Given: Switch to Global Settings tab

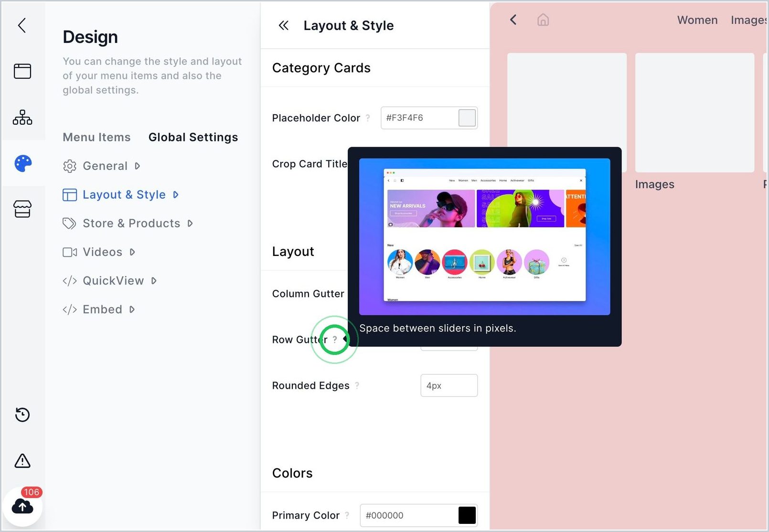Looking at the screenshot, I should pyautogui.click(x=193, y=137).
